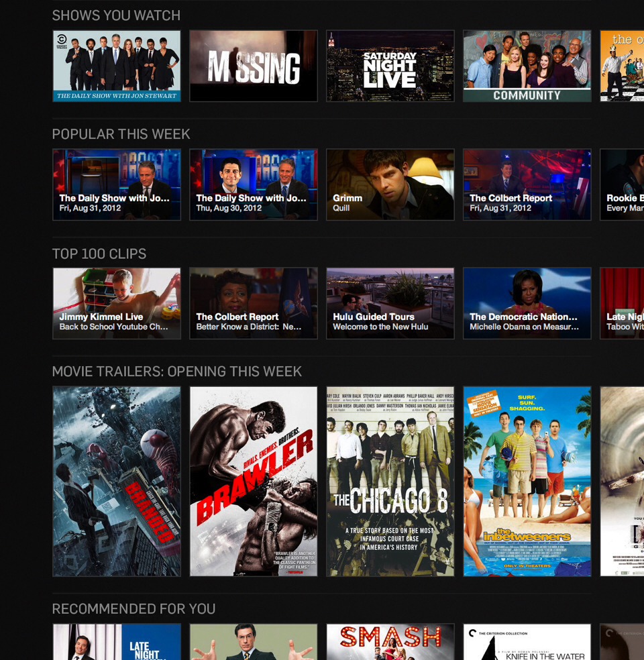Open the Community show tile

point(527,66)
